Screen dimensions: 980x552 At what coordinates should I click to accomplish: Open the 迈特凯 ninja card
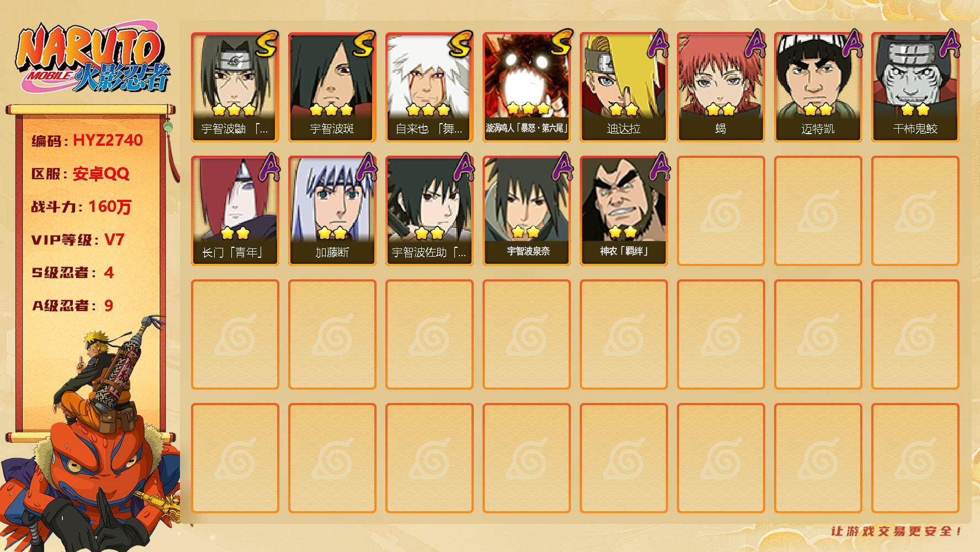click(x=818, y=87)
